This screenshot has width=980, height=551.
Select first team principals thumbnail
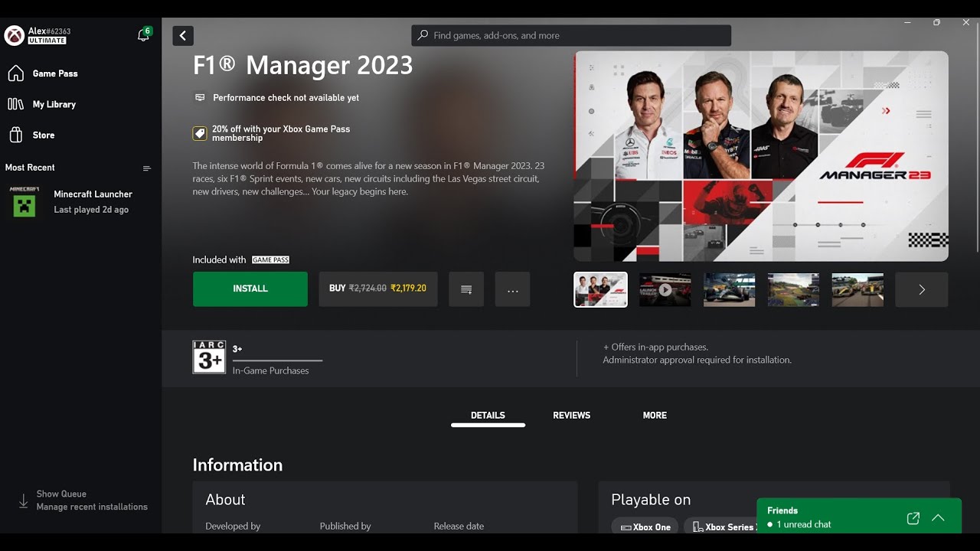click(x=600, y=289)
